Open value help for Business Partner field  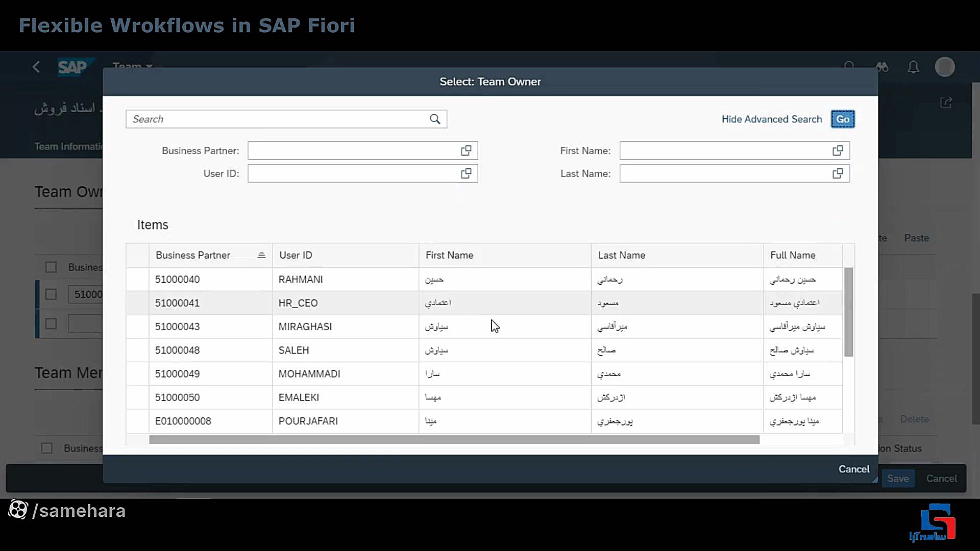pyautogui.click(x=466, y=151)
